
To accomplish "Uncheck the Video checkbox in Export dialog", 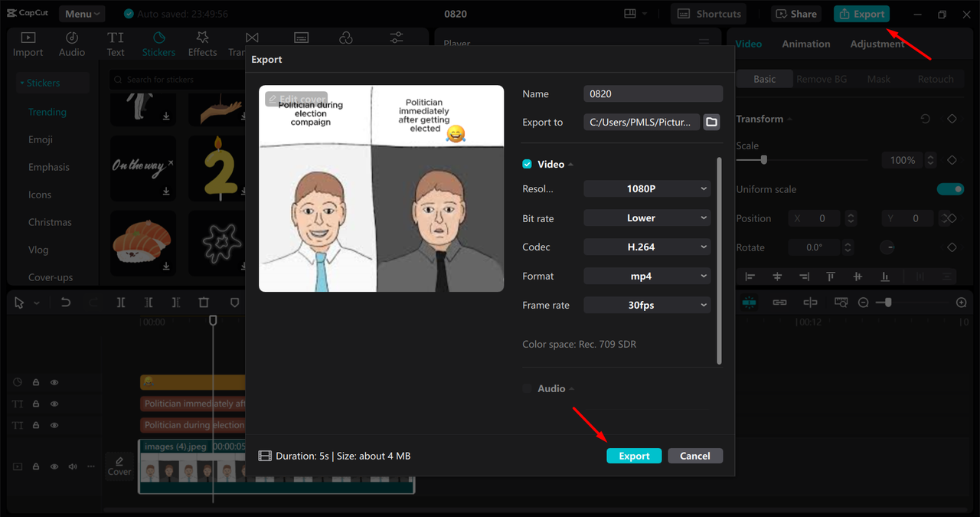I will tap(527, 164).
